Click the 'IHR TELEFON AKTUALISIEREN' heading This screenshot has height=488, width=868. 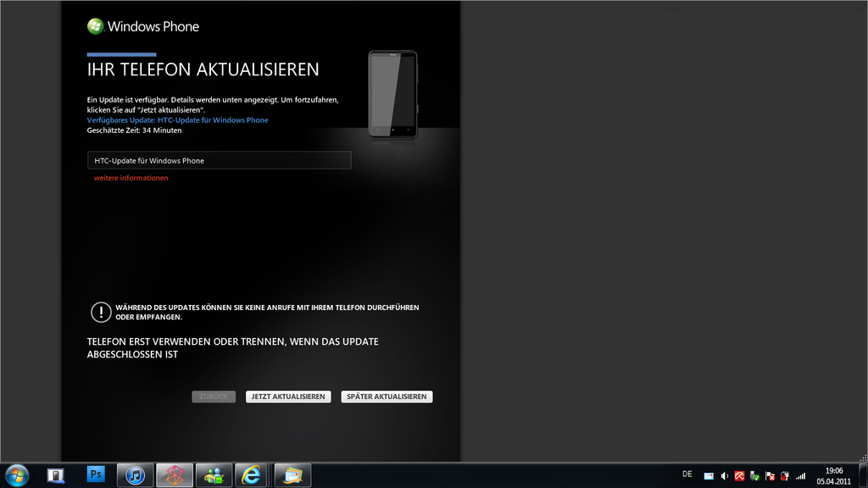(203, 69)
